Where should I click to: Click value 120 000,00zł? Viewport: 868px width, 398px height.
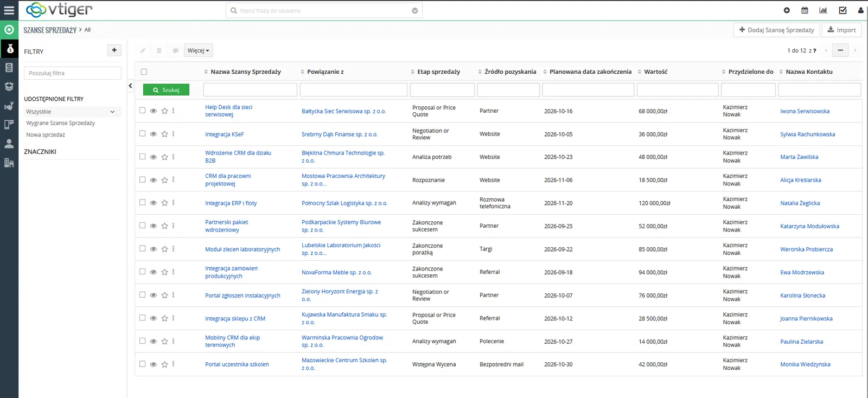tap(654, 203)
